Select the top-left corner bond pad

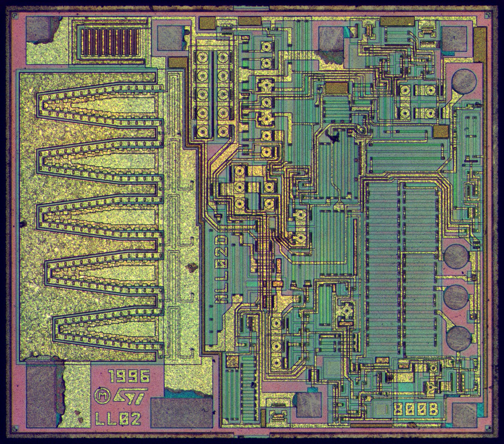44,30
